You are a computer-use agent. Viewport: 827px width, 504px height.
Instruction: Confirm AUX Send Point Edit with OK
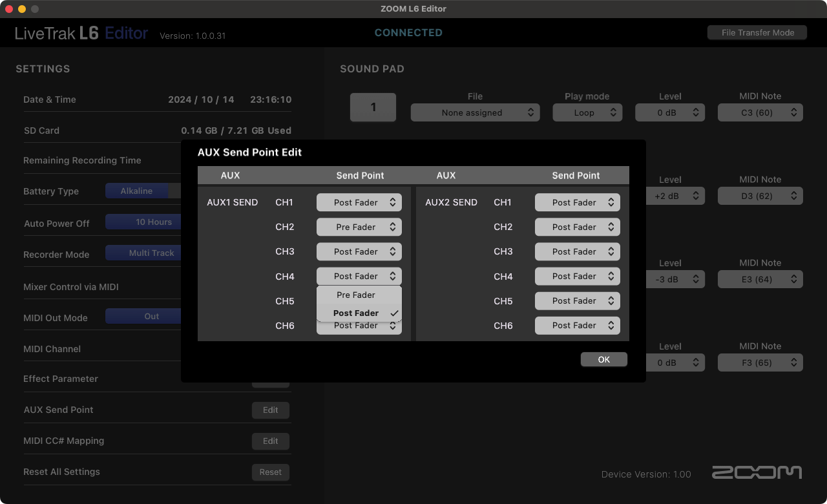tap(604, 359)
